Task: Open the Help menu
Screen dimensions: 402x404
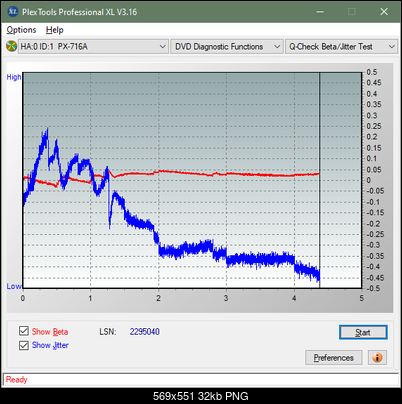Action: 55,30
